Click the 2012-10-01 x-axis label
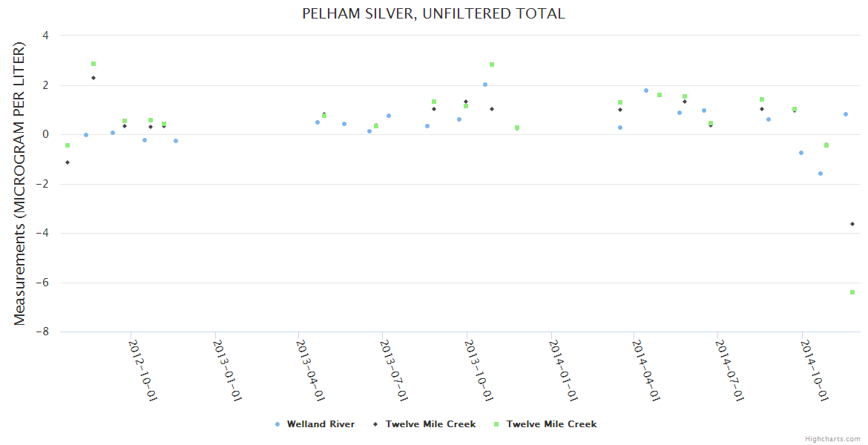This screenshot has height=445, width=868. 143,369
